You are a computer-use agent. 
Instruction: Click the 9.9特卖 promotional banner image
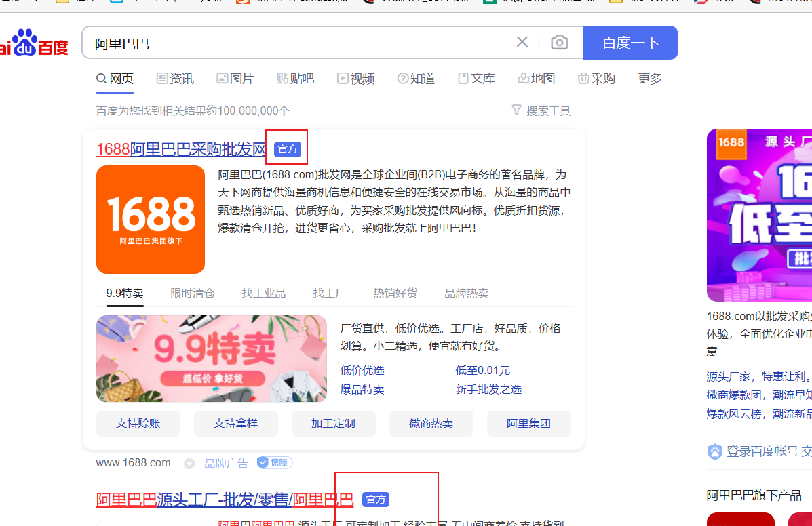(x=212, y=359)
